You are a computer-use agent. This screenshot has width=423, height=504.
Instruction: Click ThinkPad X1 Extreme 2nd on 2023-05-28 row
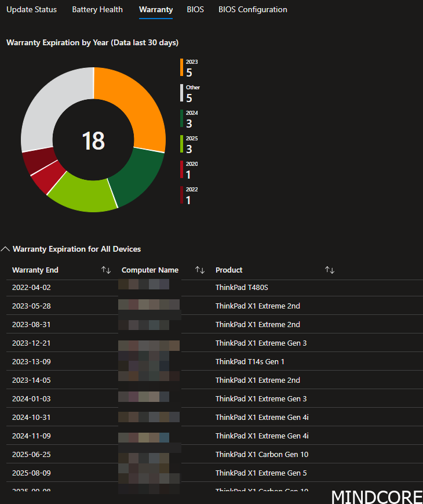click(258, 306)
